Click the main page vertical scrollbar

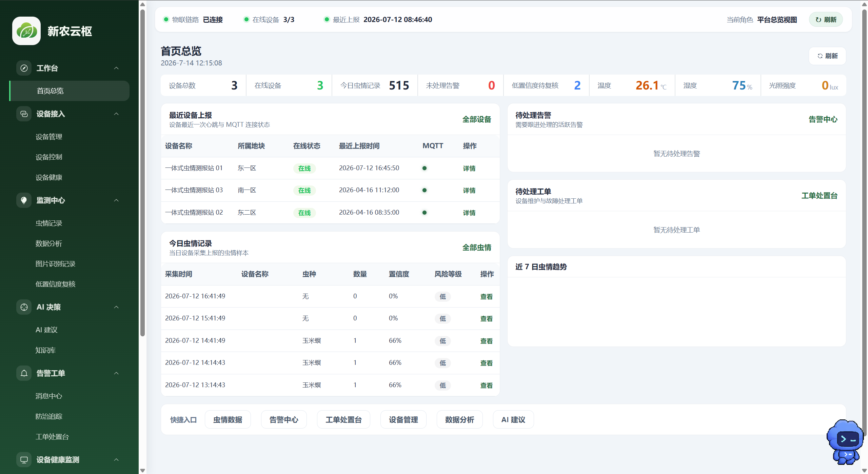pyautogui.click(x=864, y=222)
